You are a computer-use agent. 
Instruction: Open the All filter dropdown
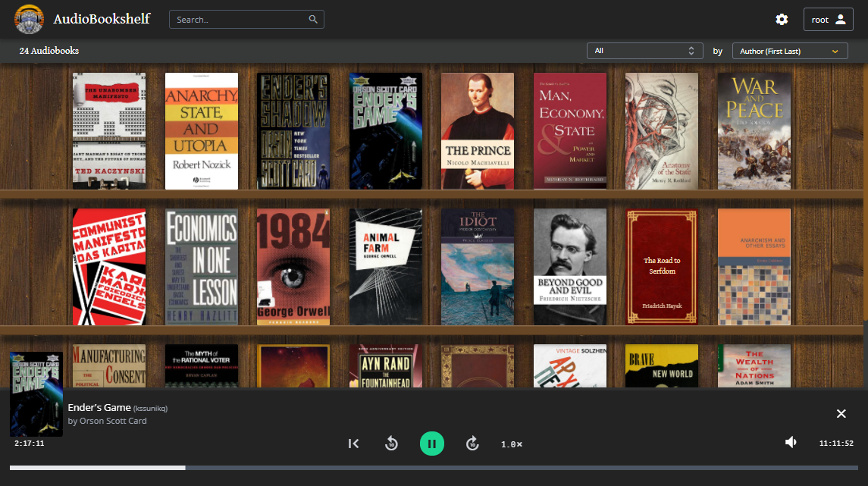click(644, 51)
